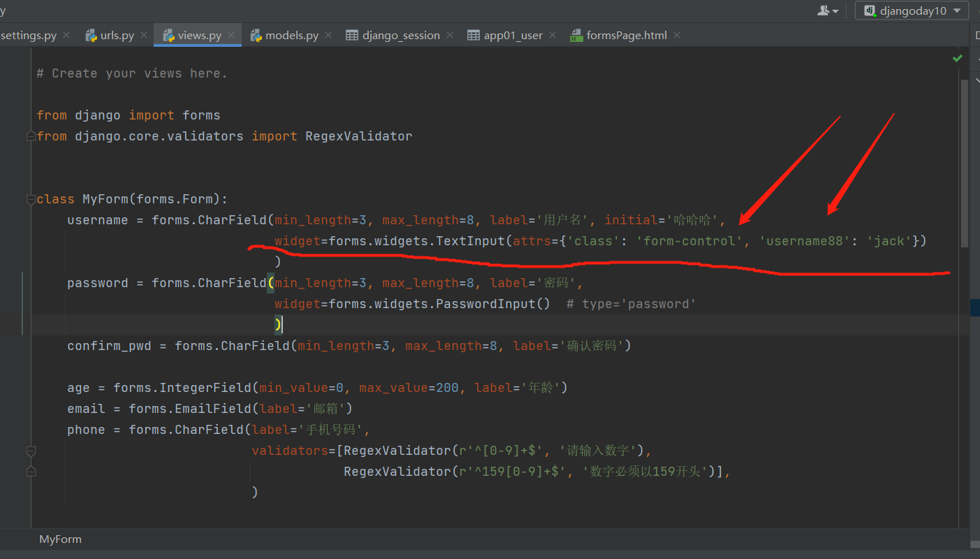Open the djangoday10 run configuration dropdown
The height and width of the screenshot is (559, 980).
(912, 10)
